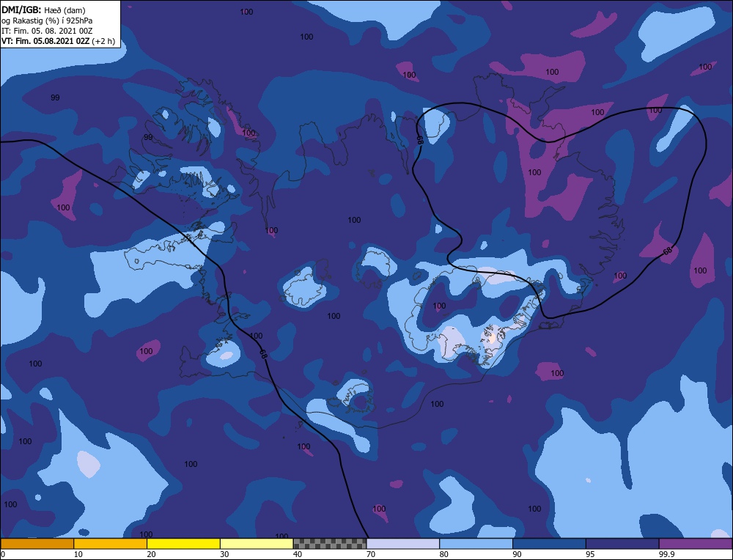Click the checkered 40-70 legend swatch
This screenshot has width=733, height=560.
[330, 544]
